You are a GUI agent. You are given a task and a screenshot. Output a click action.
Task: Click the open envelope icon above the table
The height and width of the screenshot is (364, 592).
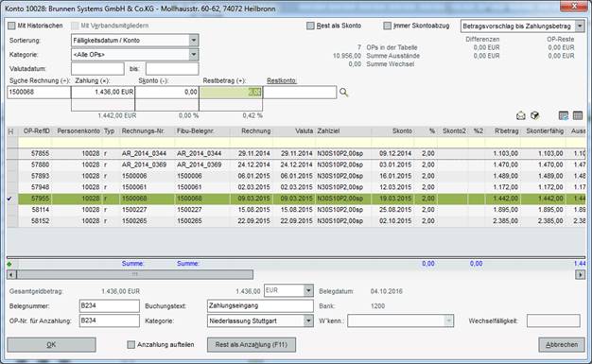coord(521,116)
